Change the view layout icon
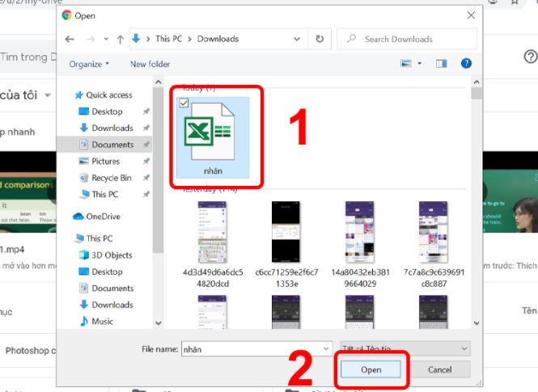Image resolution: width=538 pixels, height=392 pixels. [x=406, y=63]
